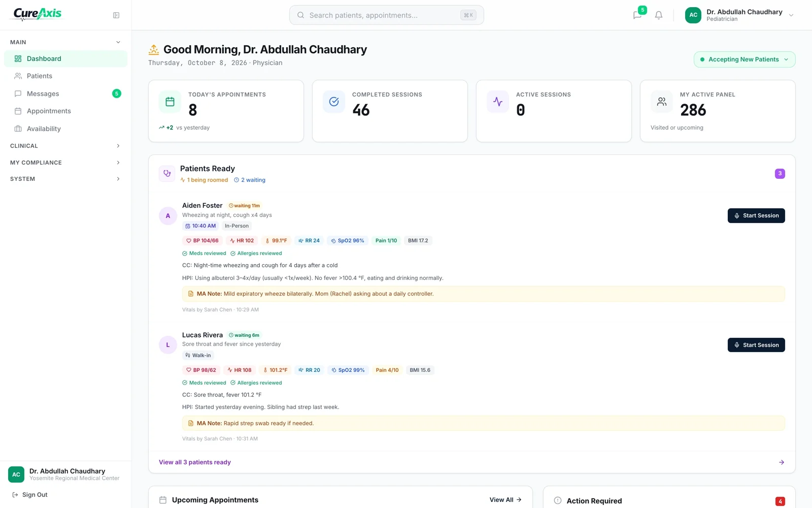Open the notifications bell
This screenshot has width=812, height=508.
pyautogui.click(x=659, y=15)
